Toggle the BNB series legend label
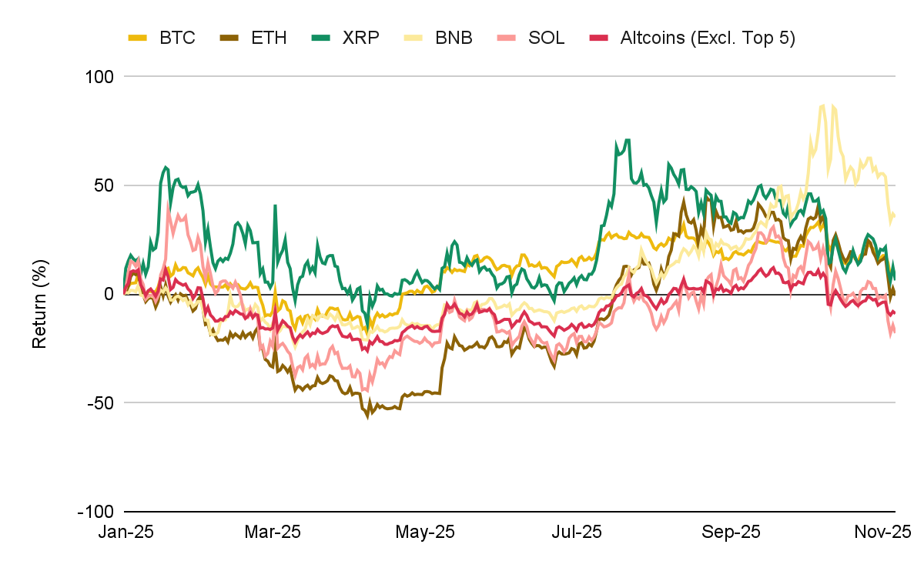Screen dimensions: 924x571 [x=454, y=38]
